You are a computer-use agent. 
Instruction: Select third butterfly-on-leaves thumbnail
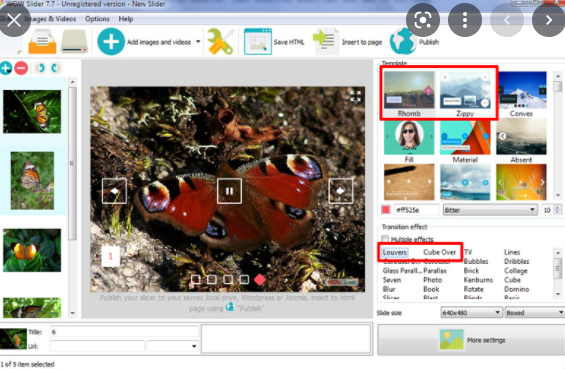pyautogui.click(x=32, y=250)
